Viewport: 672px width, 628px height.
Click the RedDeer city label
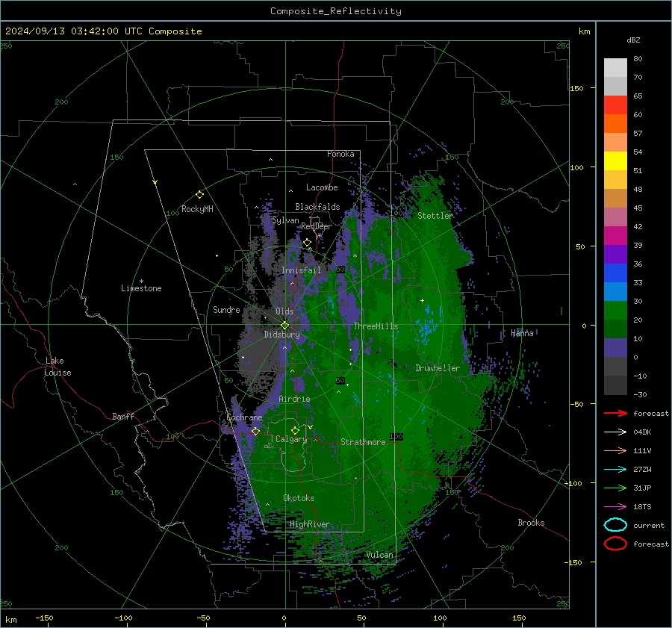(x=317, y=226)
